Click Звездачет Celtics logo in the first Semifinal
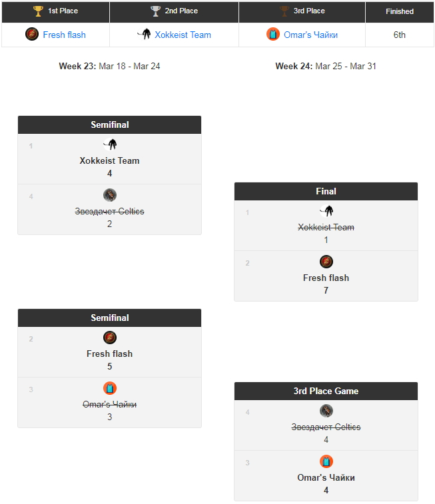 110,195
